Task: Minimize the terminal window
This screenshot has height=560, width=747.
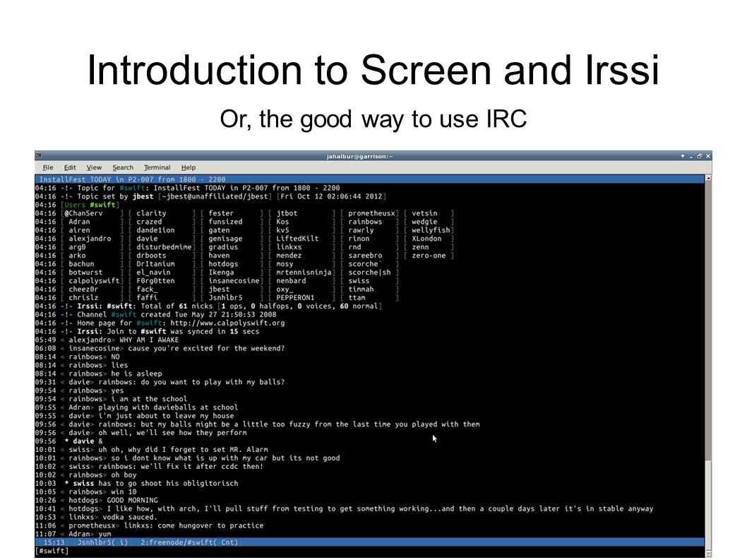Action: tap(691, 156)
